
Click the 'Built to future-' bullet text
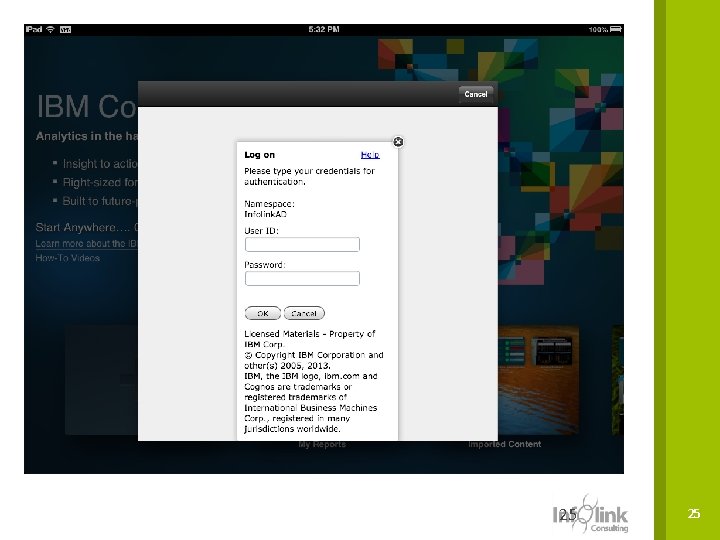click(x=100, y=201)
